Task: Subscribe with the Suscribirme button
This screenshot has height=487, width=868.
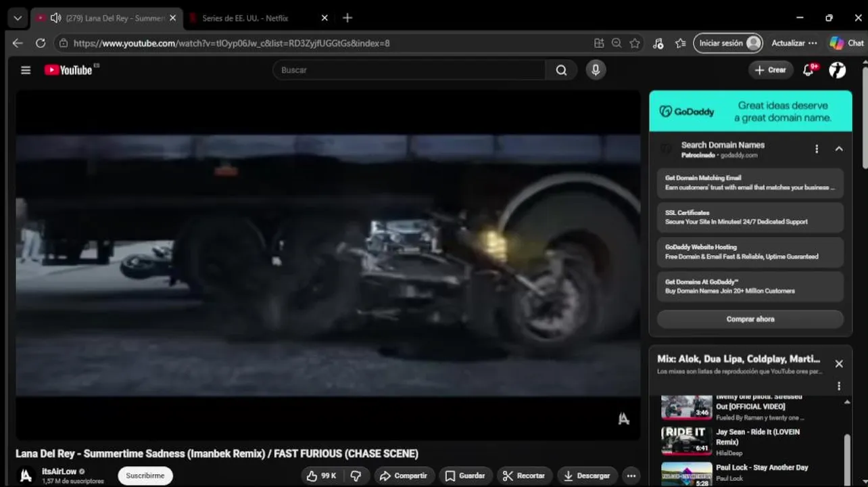Action: tap(145, 476)
